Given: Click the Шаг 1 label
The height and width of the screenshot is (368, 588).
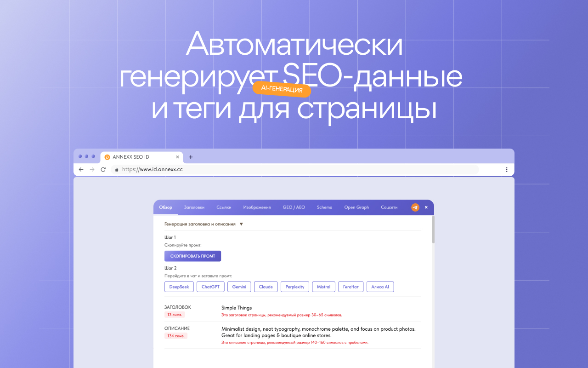Looking at the screenshot, I should point(170,237).
